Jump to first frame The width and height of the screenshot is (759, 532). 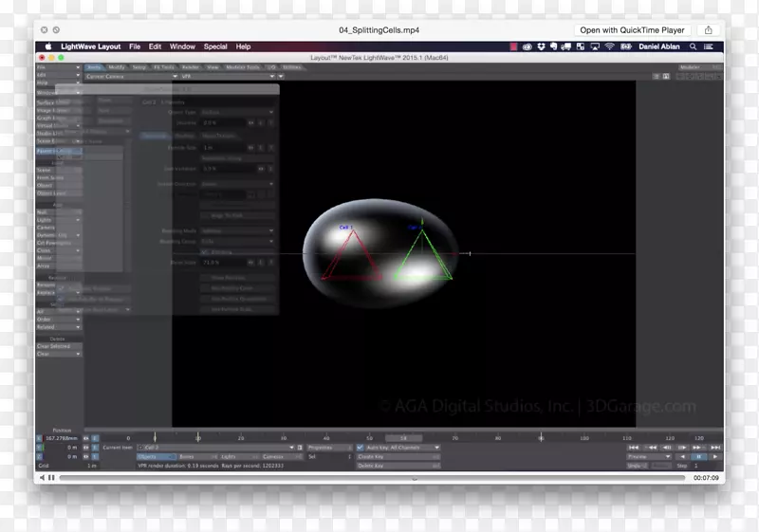point(634,448)
